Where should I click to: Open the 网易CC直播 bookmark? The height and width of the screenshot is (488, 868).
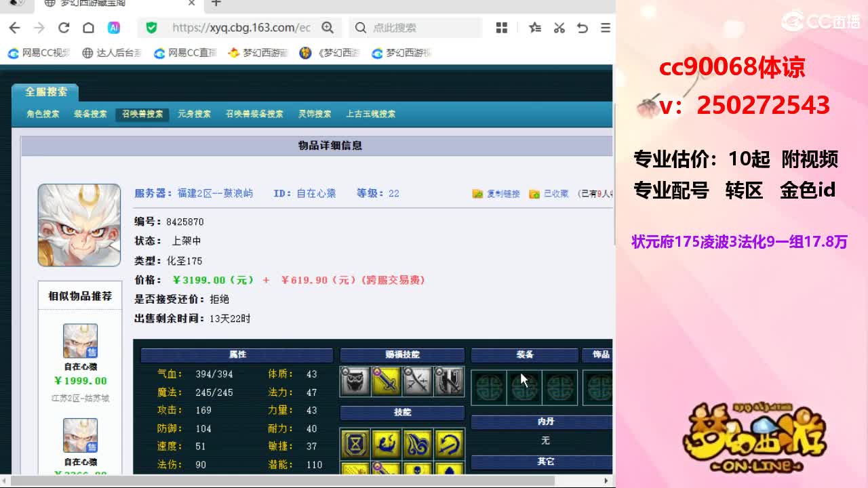(185, 53)
